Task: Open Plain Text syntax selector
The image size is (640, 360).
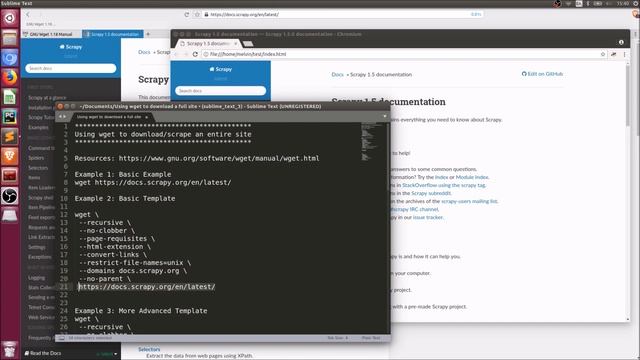Action: coord(371,338)
